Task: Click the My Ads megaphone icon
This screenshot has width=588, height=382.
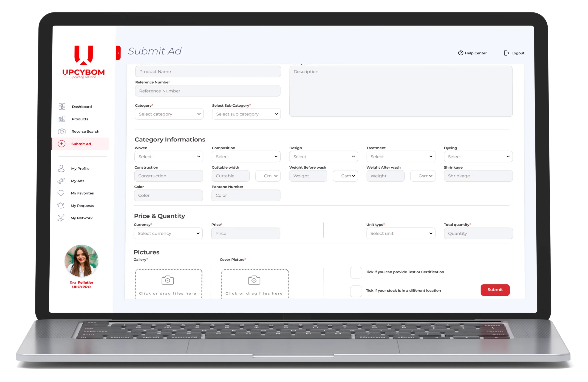Action: click(61, 181)
